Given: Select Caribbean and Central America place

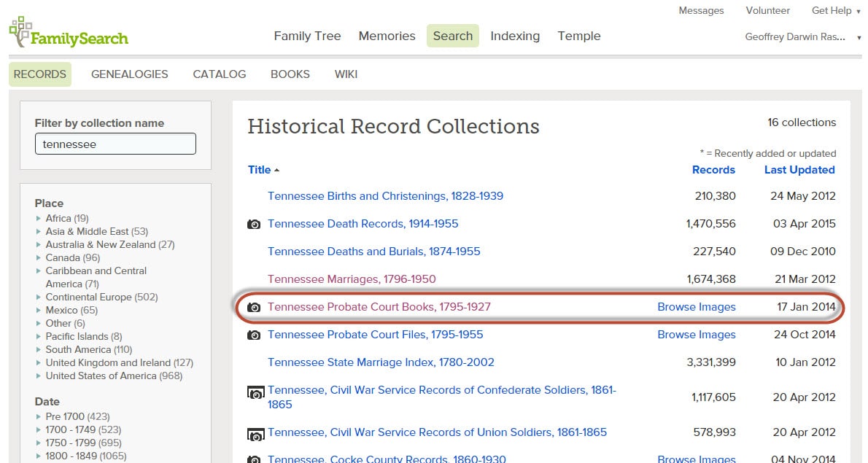Looking at the screenshot, I should (96, 277).
